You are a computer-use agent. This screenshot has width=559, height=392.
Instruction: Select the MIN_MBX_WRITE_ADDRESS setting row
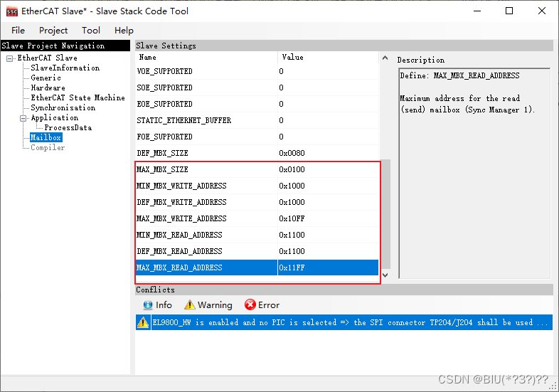[x=257, y=186]
